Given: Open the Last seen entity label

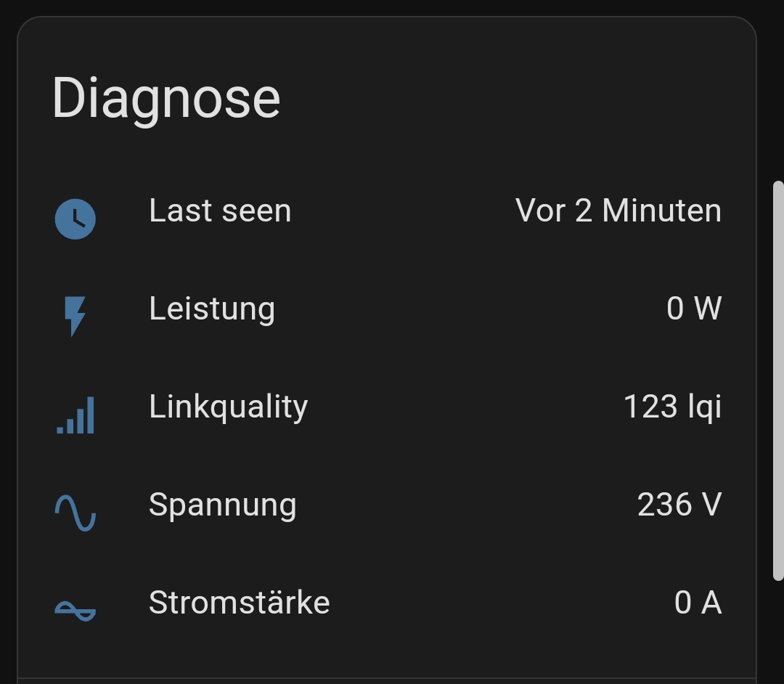Looking at the screenshot, I should [x=220, y=211].
